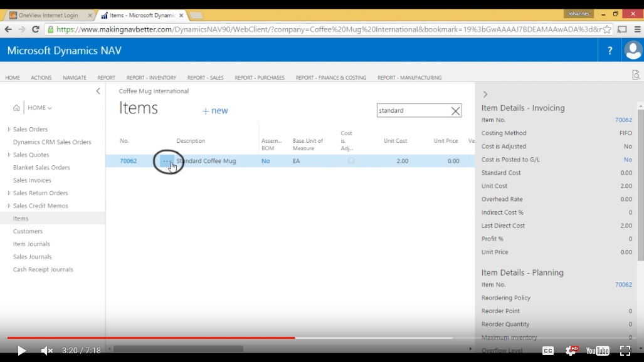Expand the Sales Orders tree node

9,129
